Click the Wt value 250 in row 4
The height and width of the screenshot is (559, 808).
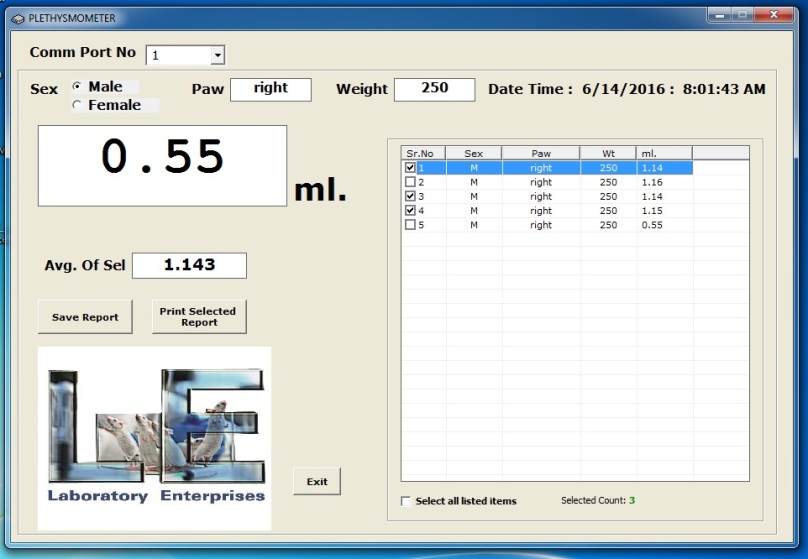608,211
